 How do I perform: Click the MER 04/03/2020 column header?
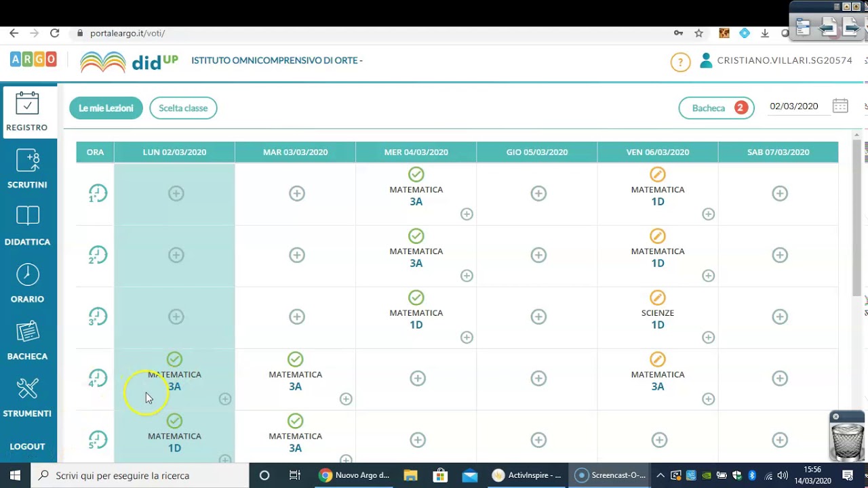coord(416,152)
